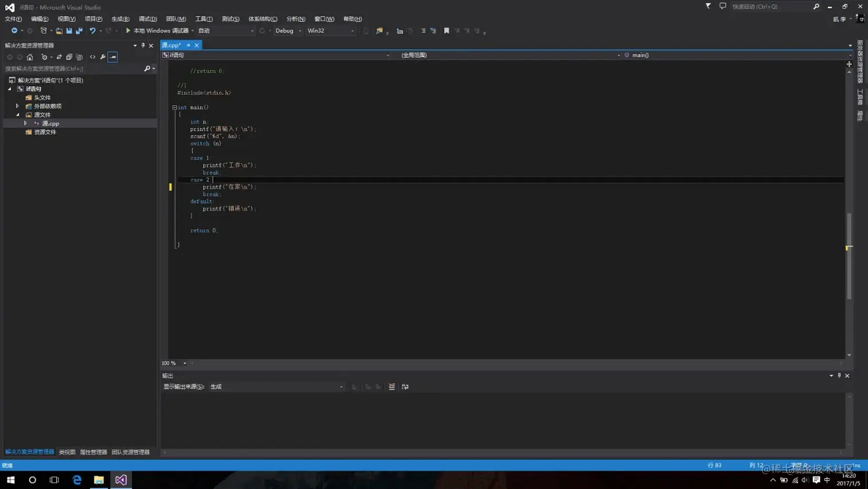
Task: Select the 资源文件 folder in tree
Action: click(x=45, y=132)
